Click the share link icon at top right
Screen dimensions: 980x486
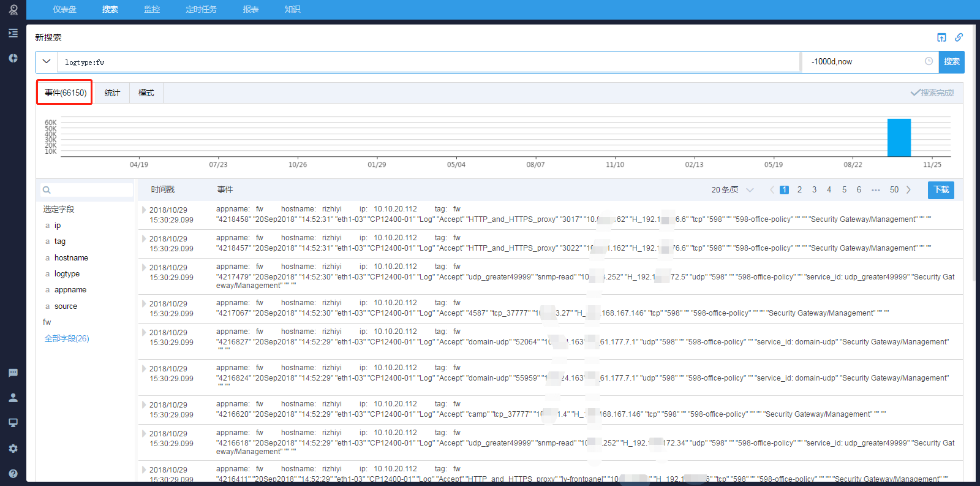point(959,37)
